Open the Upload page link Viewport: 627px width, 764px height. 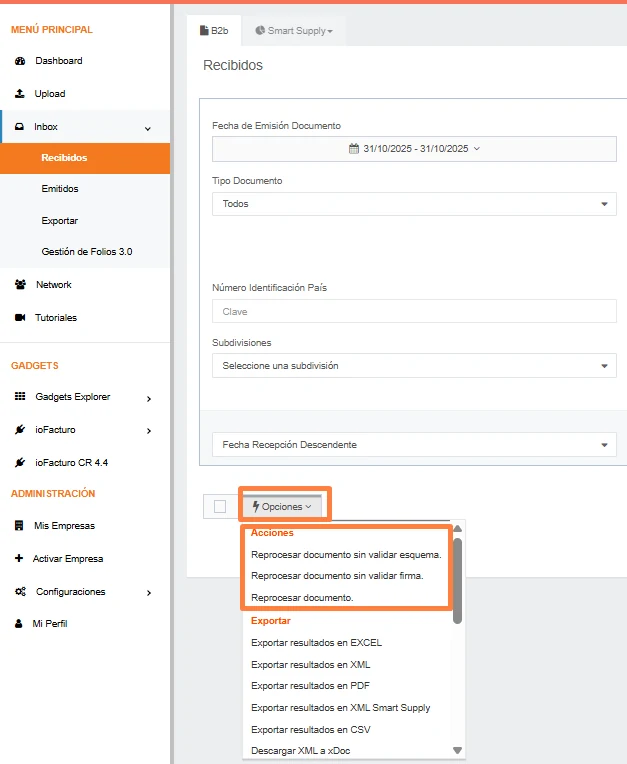pyautogui.click(x=50, y=94)
